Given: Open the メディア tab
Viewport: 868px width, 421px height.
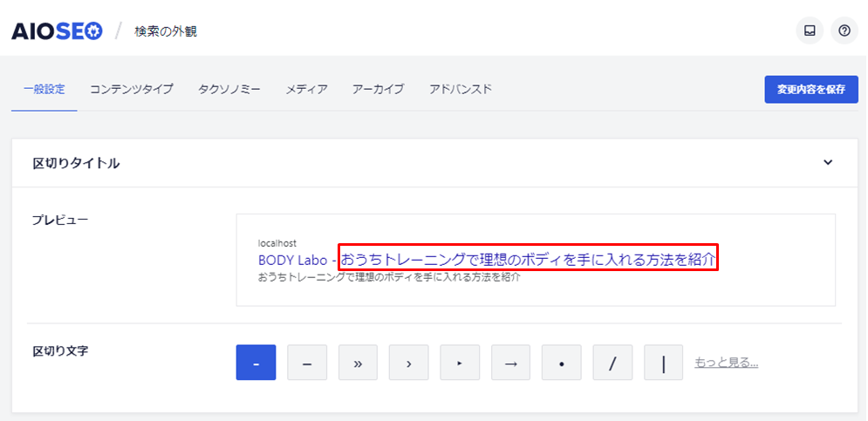Looking at the screenshot, I should click(307, 89).
